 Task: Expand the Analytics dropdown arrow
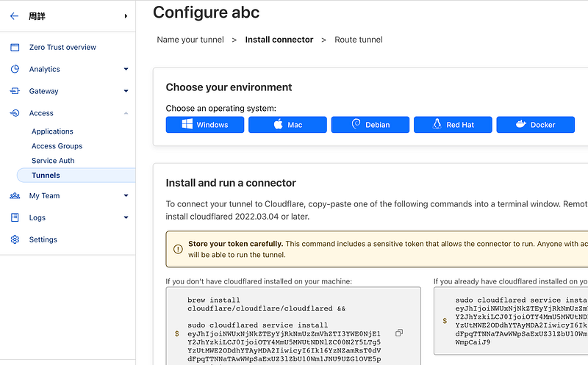coord(126,69)
